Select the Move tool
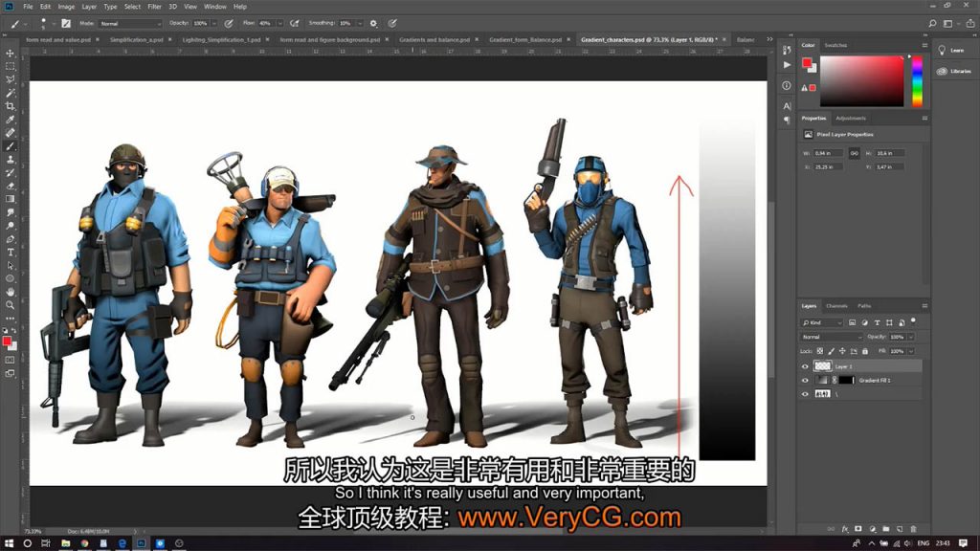The width and height of the screenshot is (980, 551). coord(10,54)
